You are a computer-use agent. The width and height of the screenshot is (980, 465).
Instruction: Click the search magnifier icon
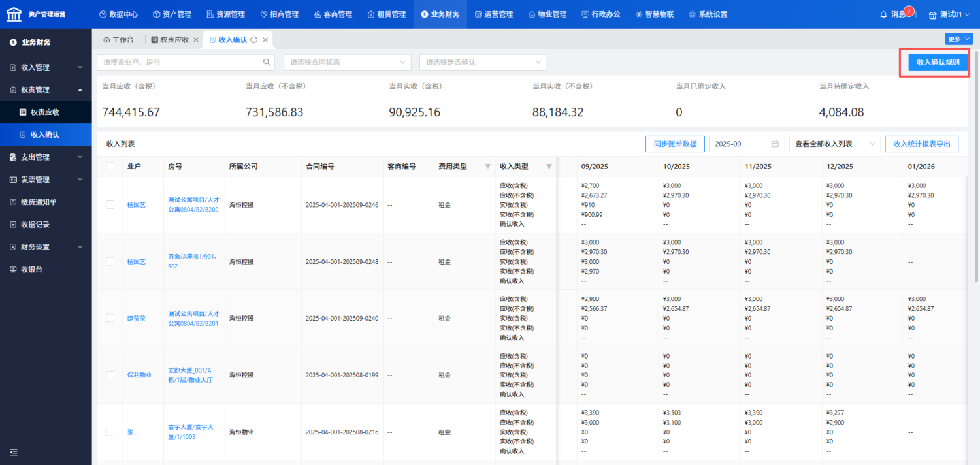(267, 62)
